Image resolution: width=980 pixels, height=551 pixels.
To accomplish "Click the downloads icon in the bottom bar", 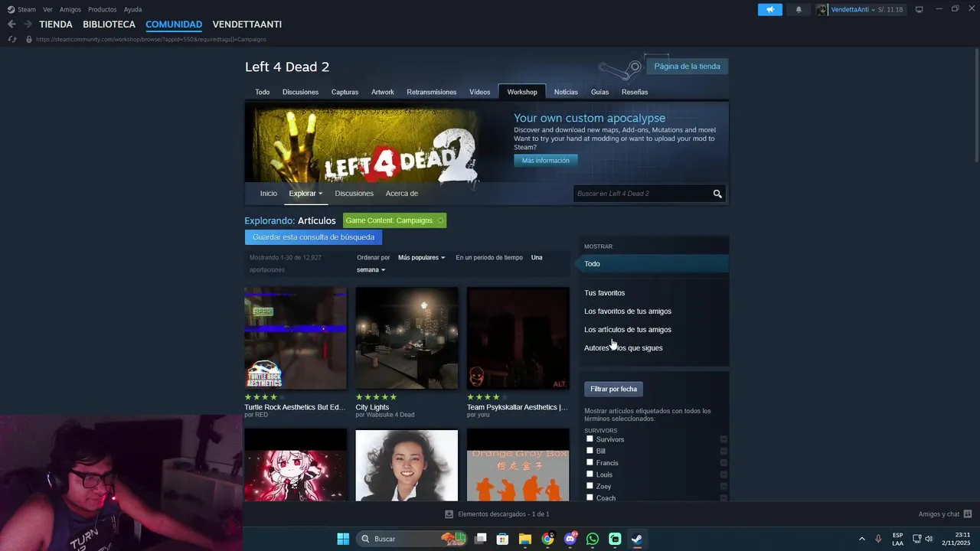I will 449,514.
